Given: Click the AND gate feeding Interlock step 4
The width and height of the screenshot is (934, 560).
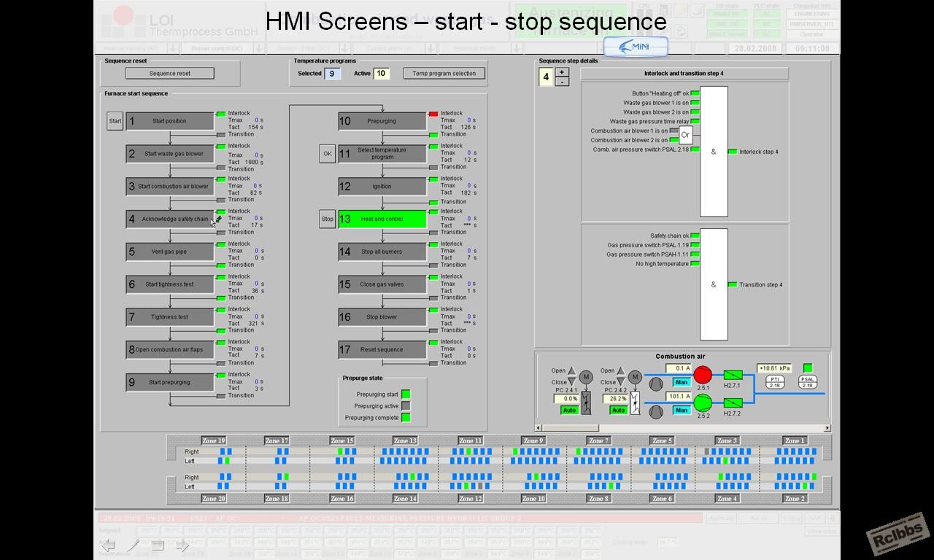Looking at the screenshot, I should point(714,152).
